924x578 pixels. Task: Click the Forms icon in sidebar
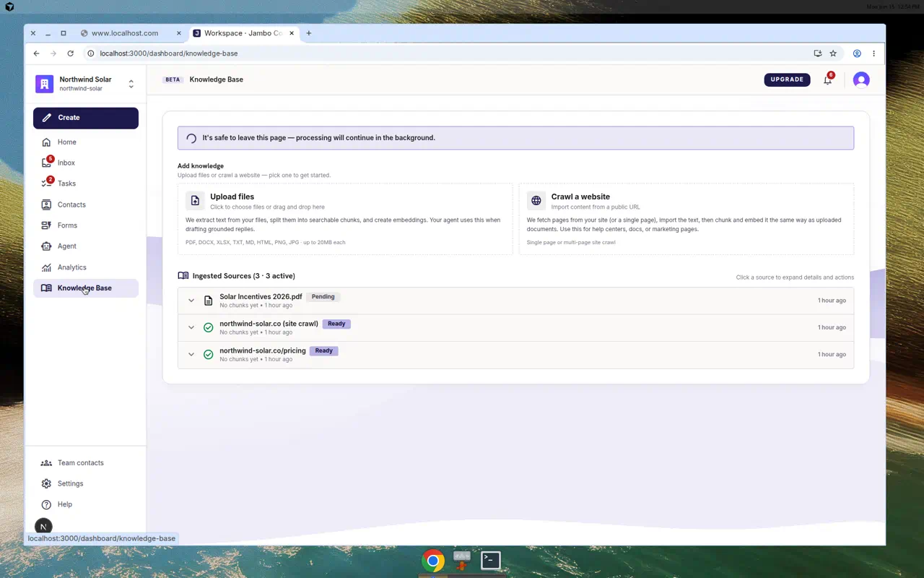point(46,225)
